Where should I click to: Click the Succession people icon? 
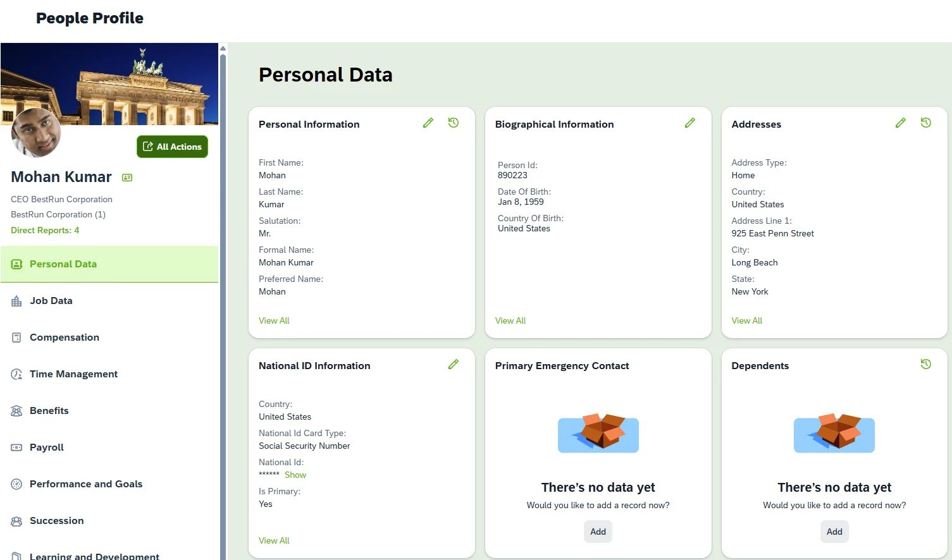(16, 521)
